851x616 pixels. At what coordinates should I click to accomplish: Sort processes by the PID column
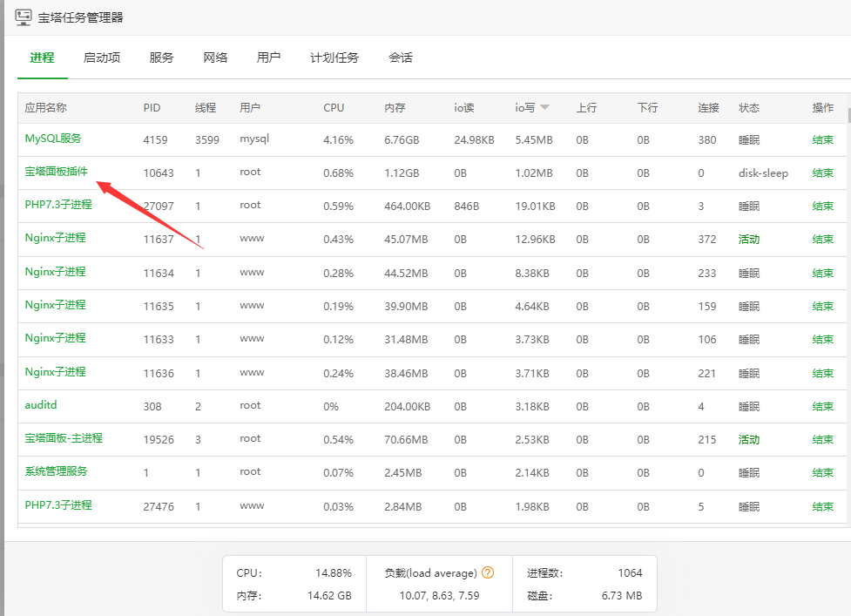point(151,108)
